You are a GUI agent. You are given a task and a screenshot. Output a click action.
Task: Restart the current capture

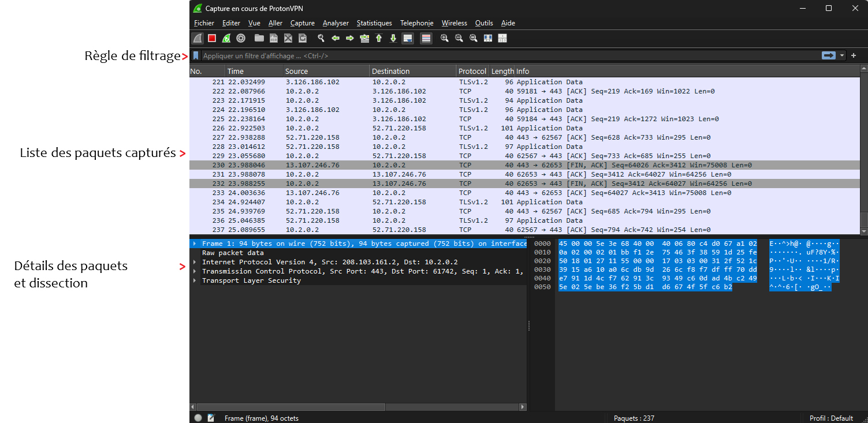[226, 38]
